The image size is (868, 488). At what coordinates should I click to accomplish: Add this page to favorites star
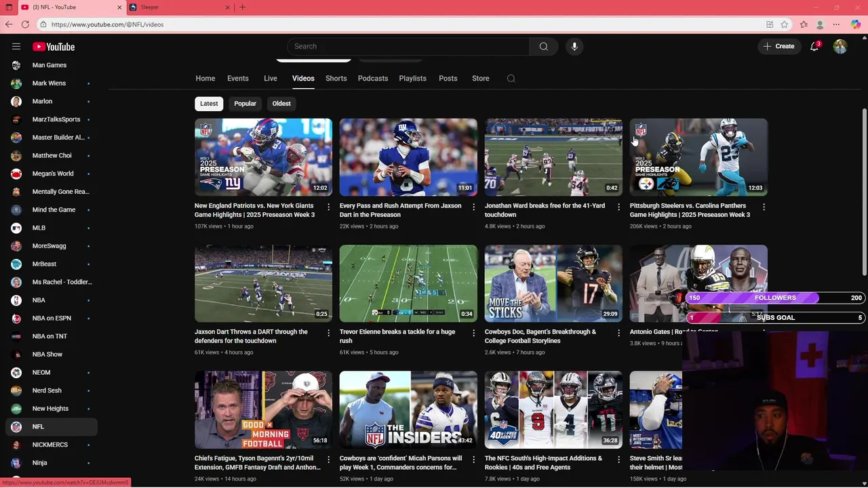(x=785, y=24)
